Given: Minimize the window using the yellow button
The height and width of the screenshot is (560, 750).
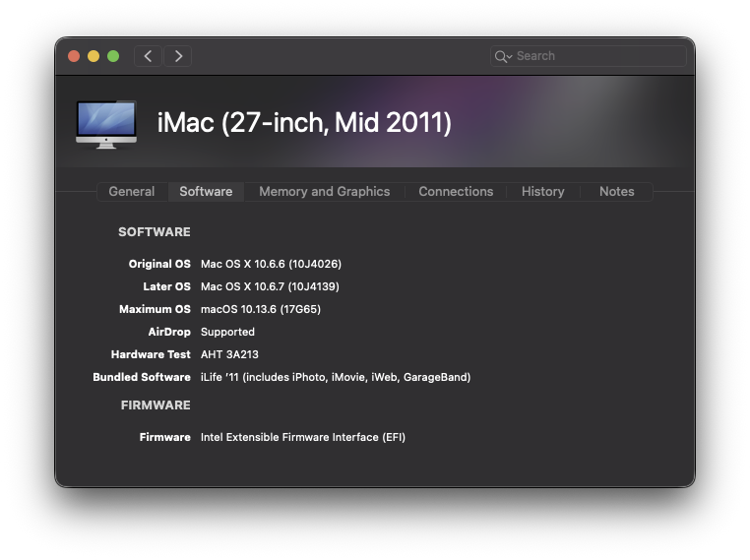Looking at the screenshot, I should [x=94, y=56].
